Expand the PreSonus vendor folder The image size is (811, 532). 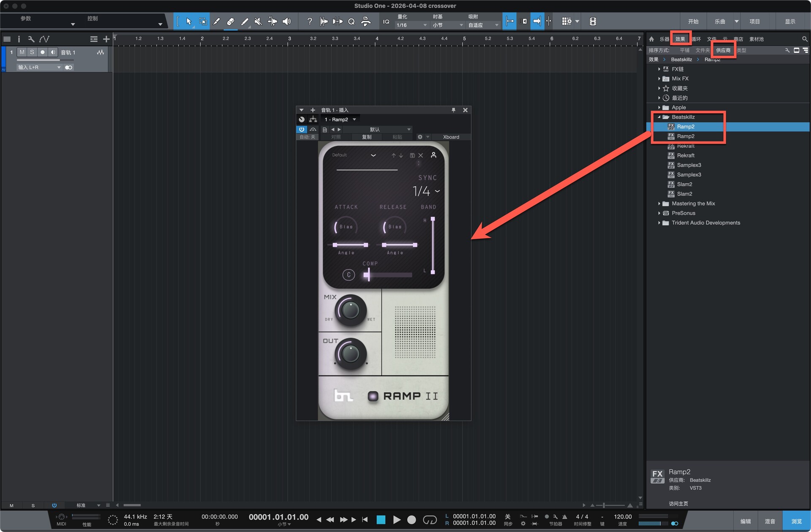[659, 213]
